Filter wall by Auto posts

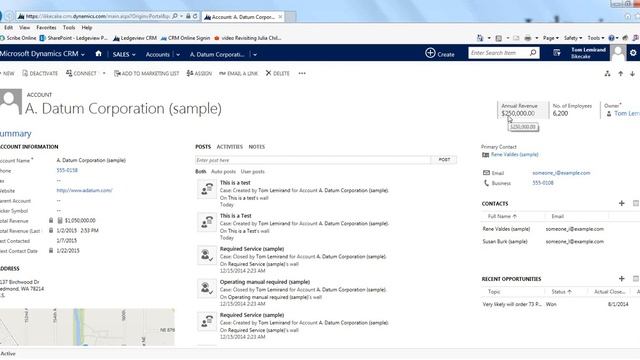pos(223,172)
